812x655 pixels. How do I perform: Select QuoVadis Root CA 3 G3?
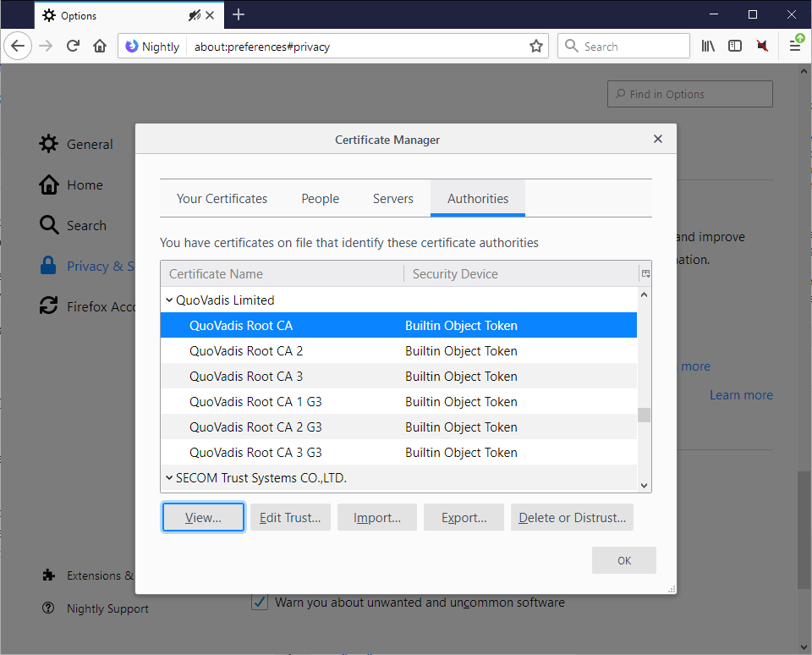pos(398,452)
